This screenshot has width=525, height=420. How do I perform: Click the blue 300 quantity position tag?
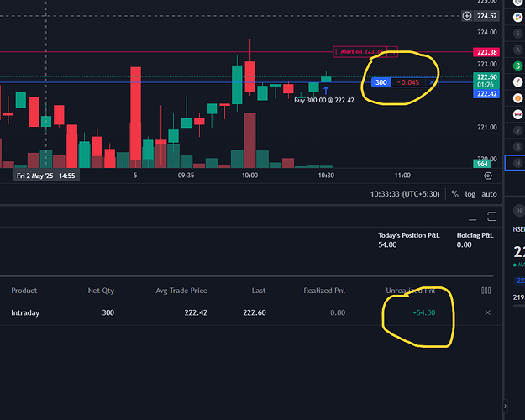[381, 82]
